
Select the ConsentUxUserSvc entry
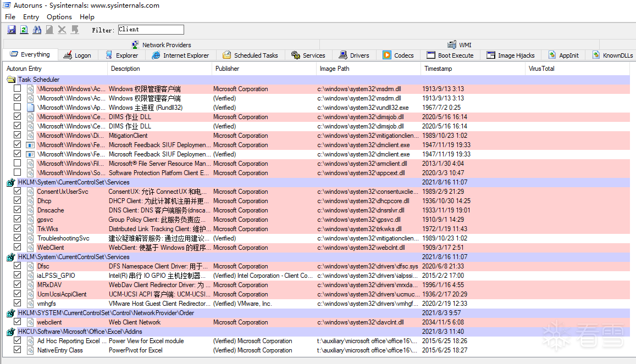point(63,192)
